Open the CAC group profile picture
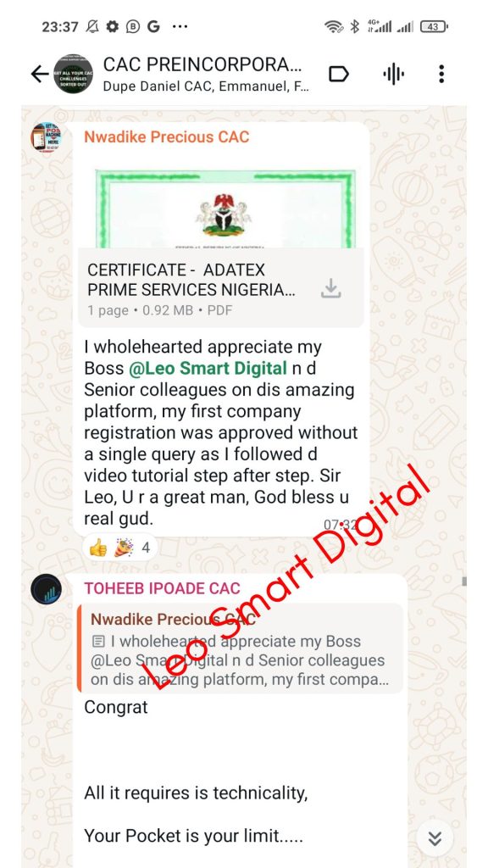 (73, 74)
